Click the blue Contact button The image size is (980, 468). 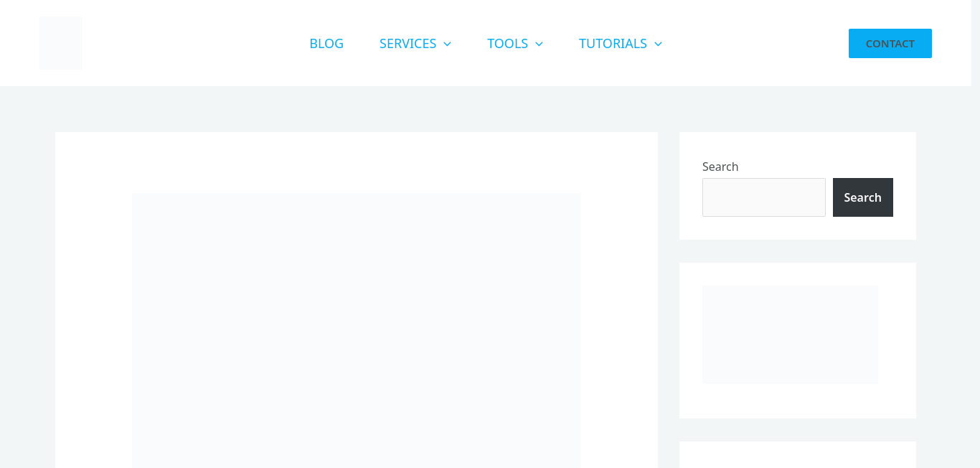point(890,43)
